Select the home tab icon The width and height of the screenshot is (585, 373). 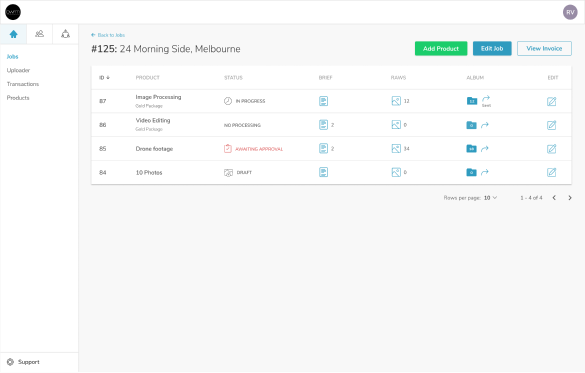click(x=13, y=34)
